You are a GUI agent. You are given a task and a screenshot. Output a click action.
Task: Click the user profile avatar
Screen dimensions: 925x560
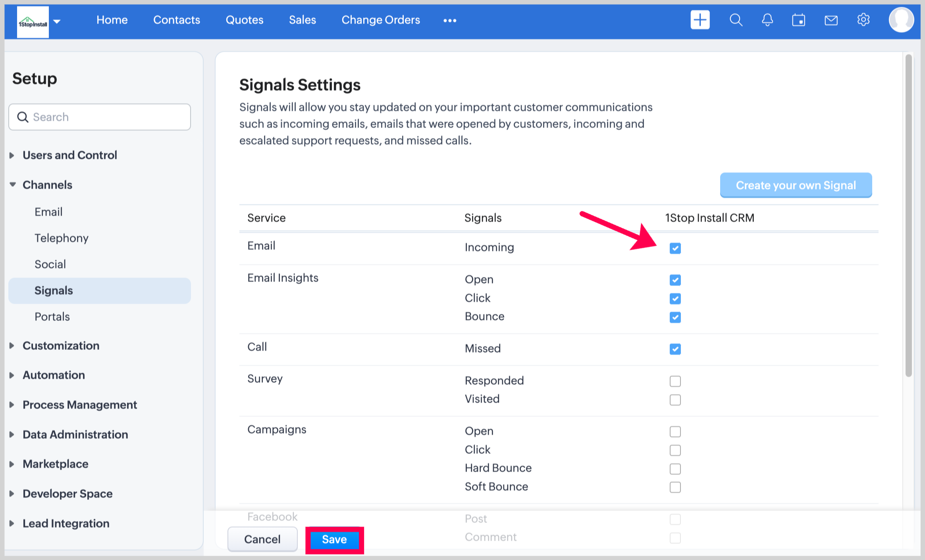point(901,20)
